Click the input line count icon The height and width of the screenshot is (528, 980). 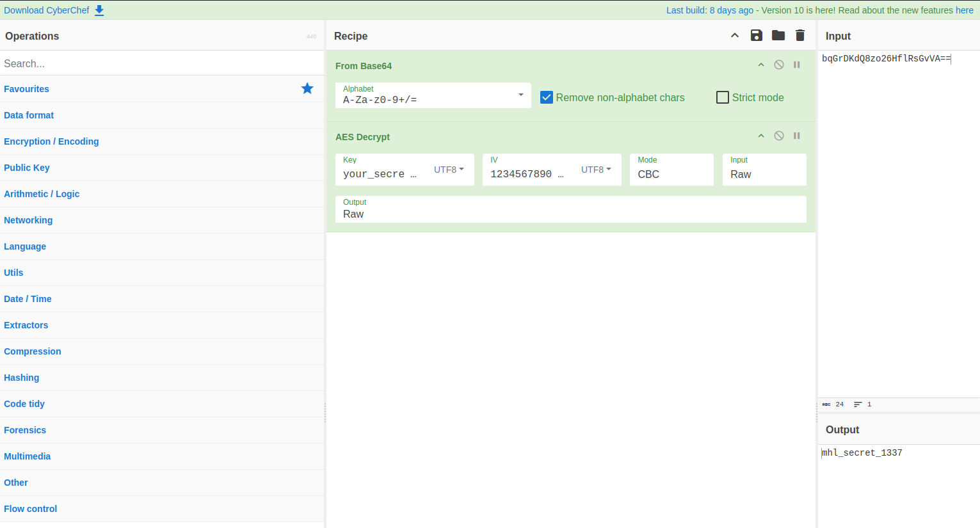tap(858, 404)
